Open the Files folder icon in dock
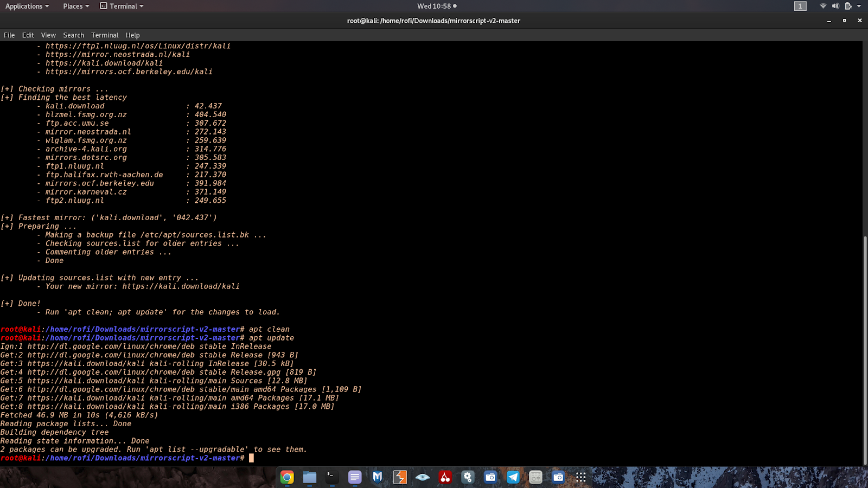This screenshot has height=488, width=868. pos(310,477)
